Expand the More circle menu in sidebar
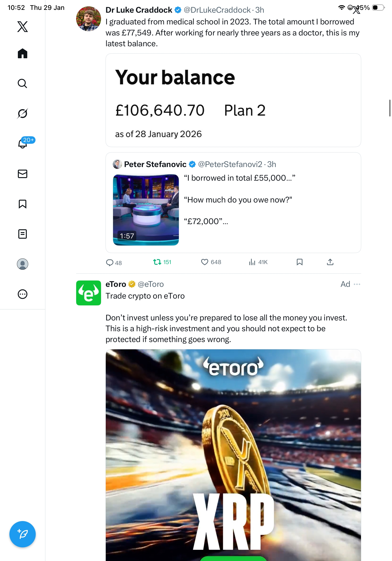392x561 pixels. [23, 294]
